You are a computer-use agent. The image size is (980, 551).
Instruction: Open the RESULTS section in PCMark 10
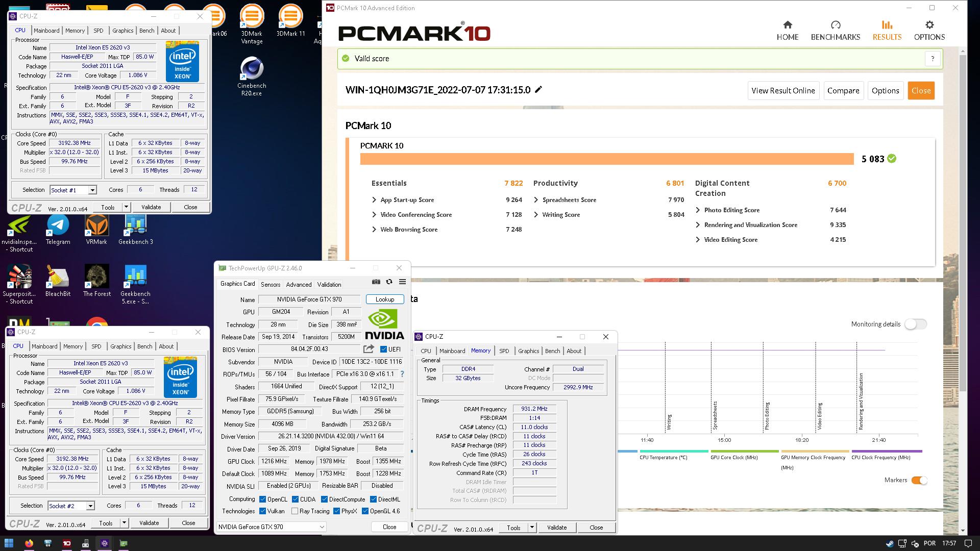click(887, 31)
